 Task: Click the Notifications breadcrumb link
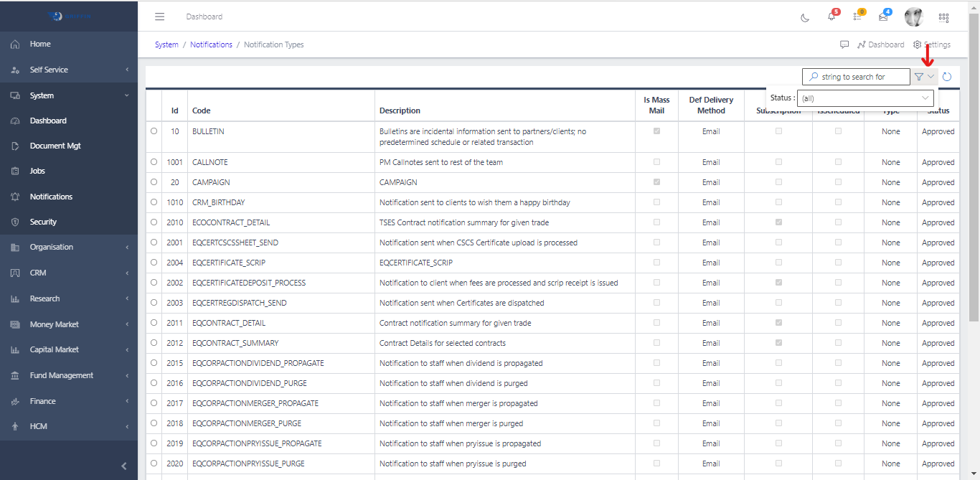211,44
